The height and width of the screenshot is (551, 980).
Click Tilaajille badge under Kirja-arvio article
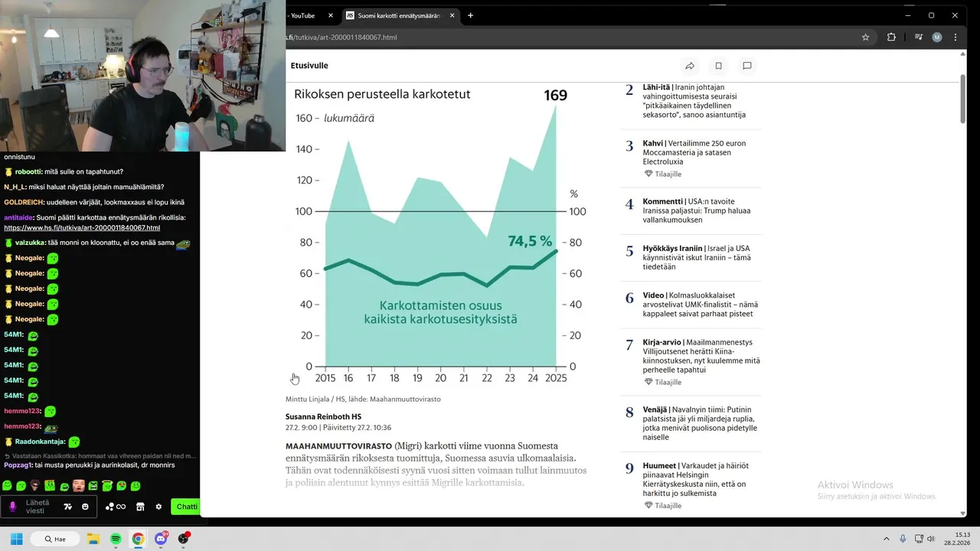coord(663,383)
